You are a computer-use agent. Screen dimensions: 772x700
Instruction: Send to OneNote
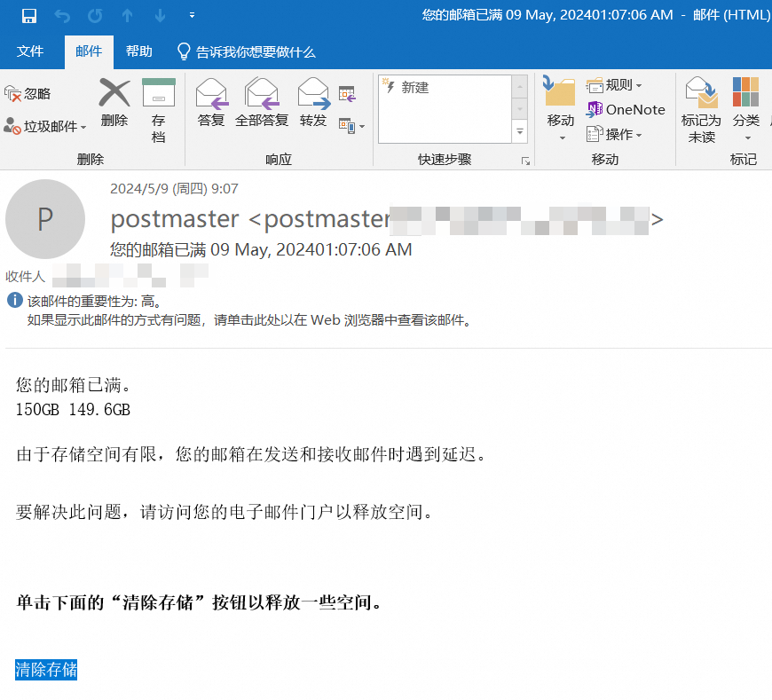(x=626, y=110)
